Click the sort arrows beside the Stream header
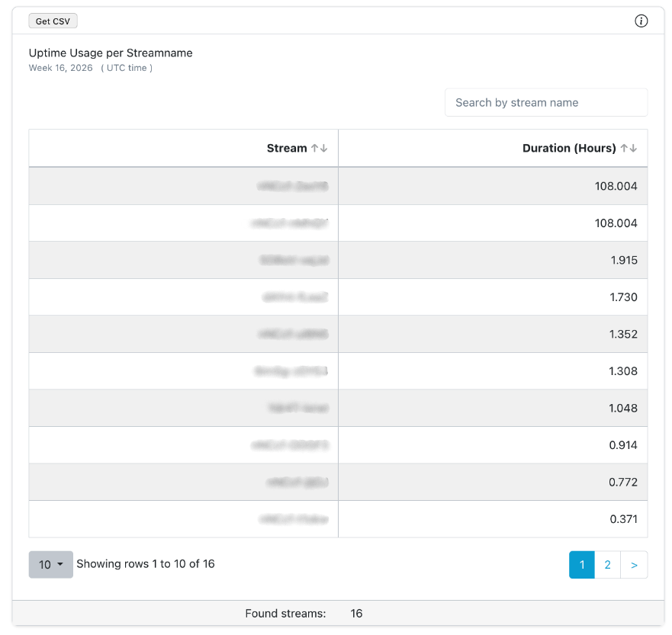 [319, 149]
